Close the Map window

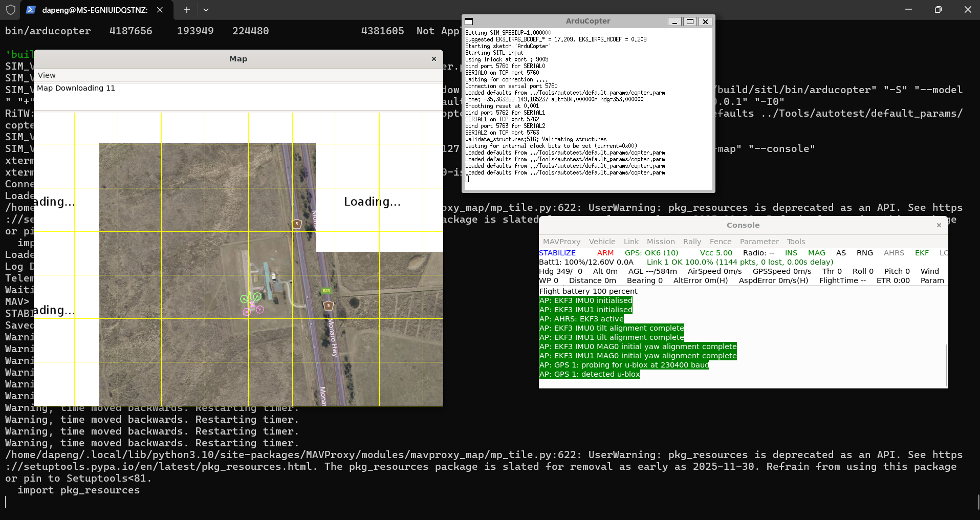[434, 59]
